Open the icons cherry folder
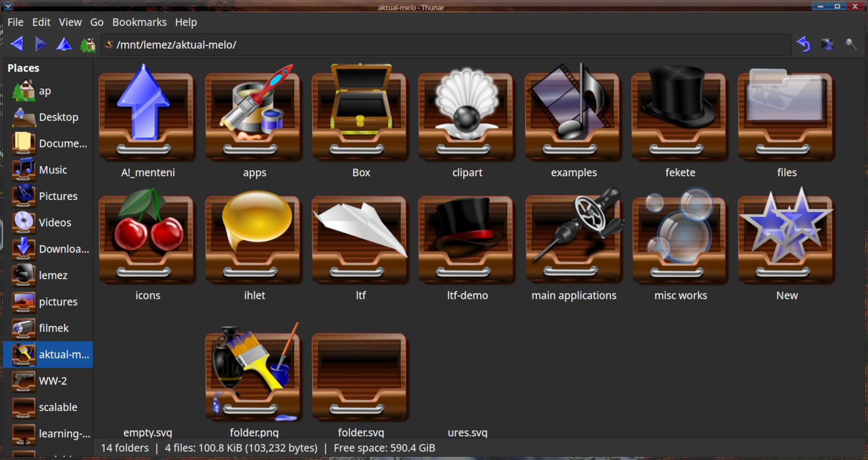 coord(146,235)
